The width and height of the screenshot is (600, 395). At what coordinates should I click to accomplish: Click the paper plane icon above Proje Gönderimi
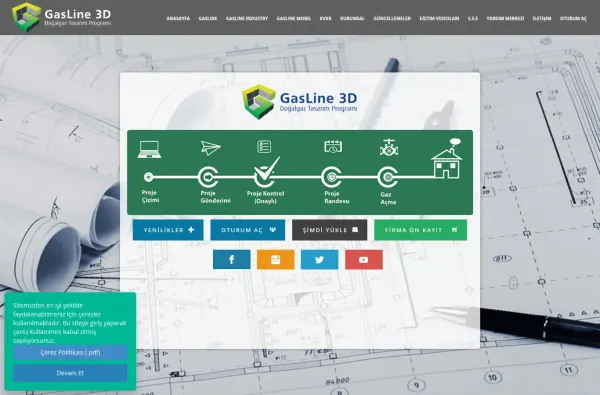(211, 148)
